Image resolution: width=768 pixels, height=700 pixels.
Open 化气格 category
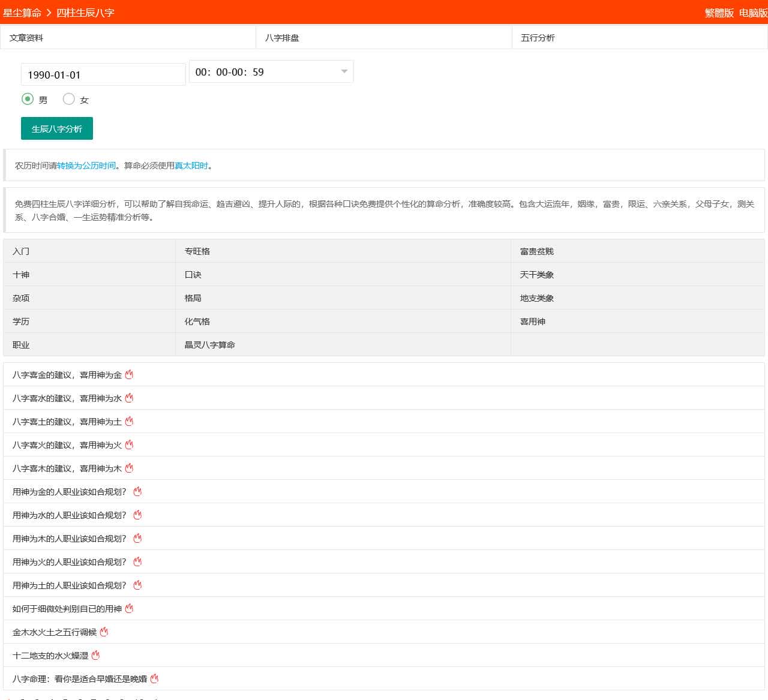[197, 322]
